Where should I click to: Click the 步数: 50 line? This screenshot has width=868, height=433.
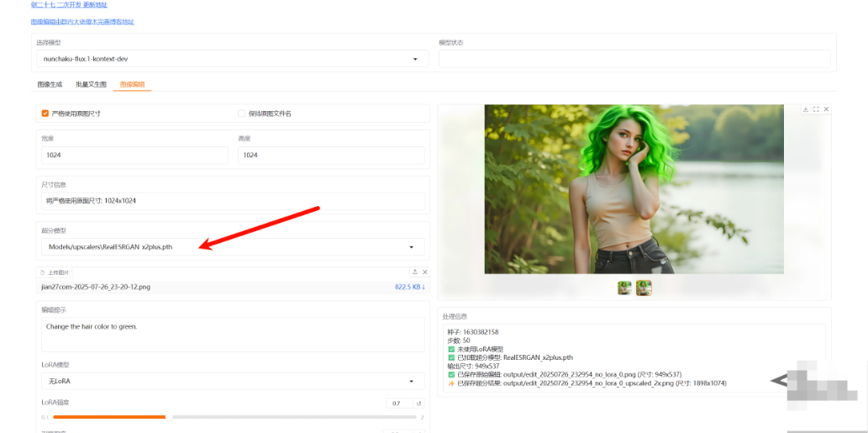tap(460, 341)
